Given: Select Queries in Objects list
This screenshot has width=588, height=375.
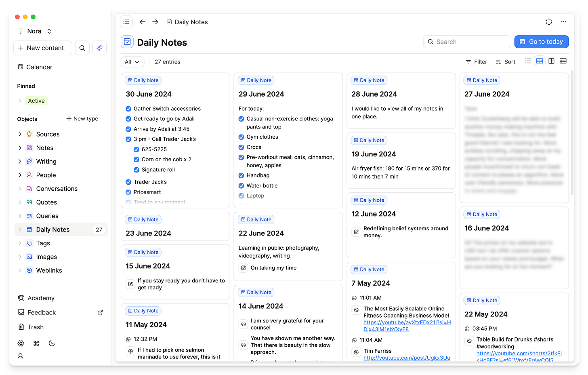Looking at the screenshot, I should [61, 216].
